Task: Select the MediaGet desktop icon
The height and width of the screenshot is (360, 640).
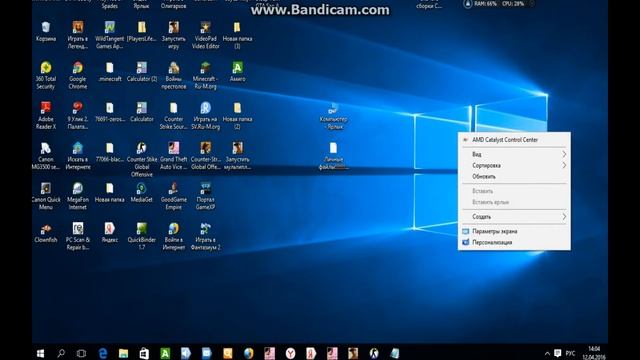Action: coord(142,192)
